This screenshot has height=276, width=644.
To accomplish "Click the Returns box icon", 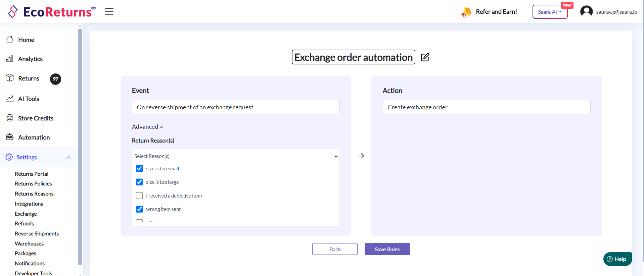I will click(x=10, y=78).
